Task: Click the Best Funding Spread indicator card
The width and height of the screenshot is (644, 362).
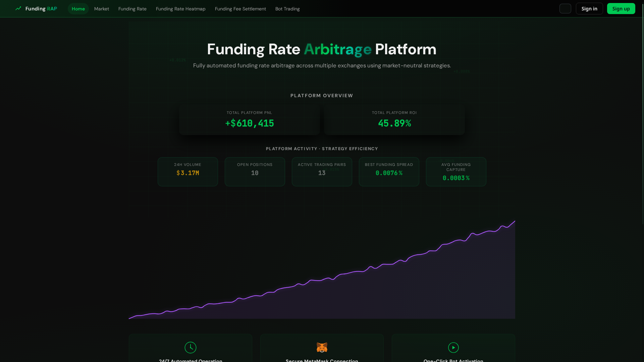Action: [x=389, y=172]
